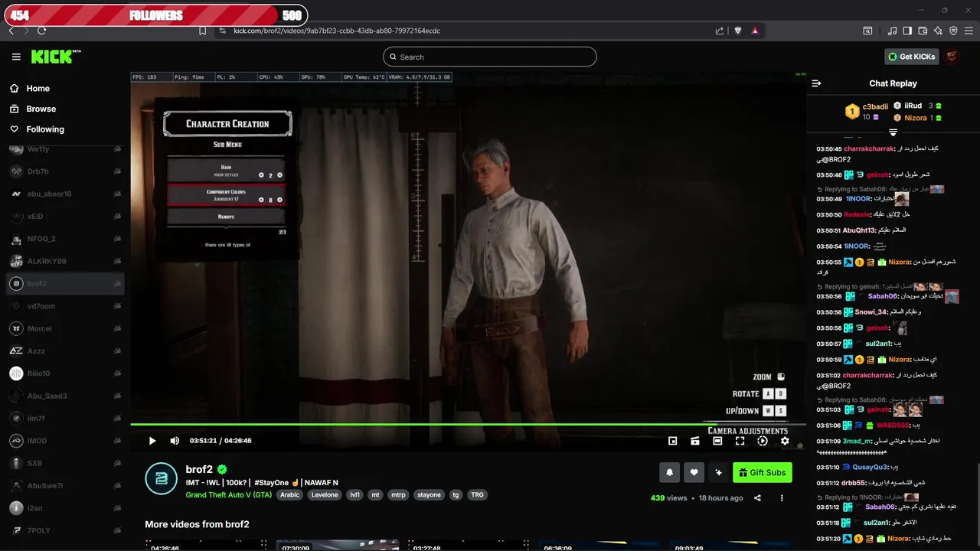The width and height of the screenshot is (980, 551).
Task: Click Nizora in the chat leaderboard
Action: click(x=916, y=118)
